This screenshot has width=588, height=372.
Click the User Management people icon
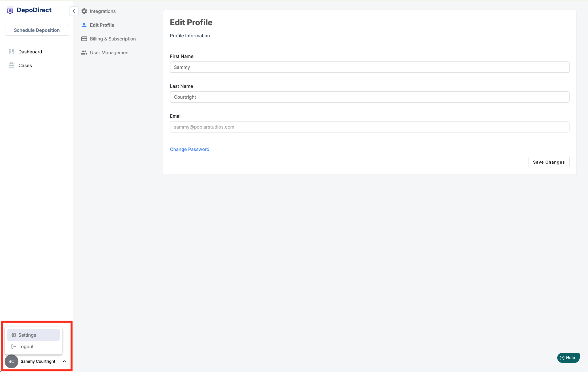pos(84,53)
